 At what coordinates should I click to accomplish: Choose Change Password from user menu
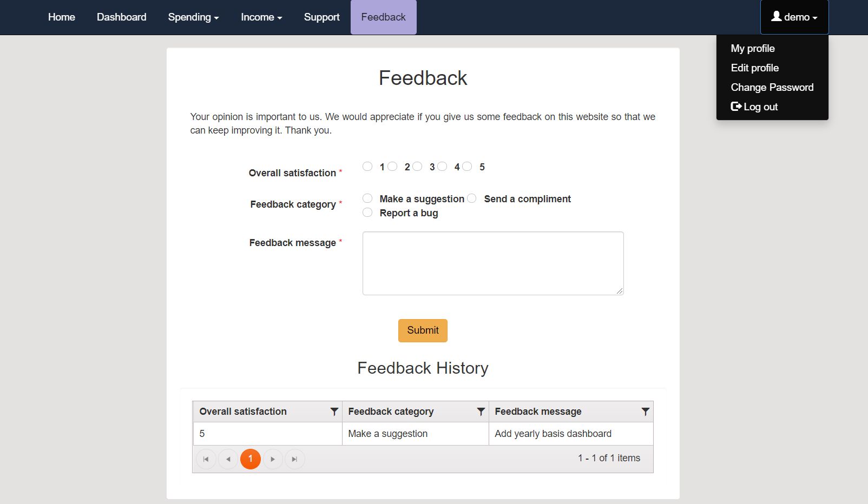(x=772, y=87)
